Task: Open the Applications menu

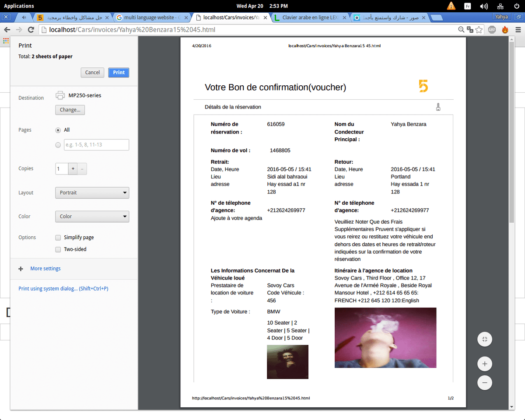Action: (19, 6)
